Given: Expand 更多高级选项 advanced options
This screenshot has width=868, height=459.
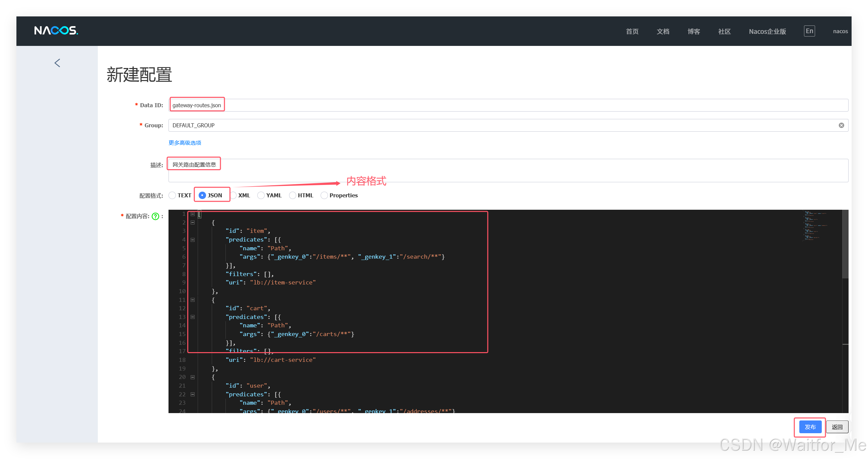Looking at the screenshot, I should tap(185, 143).
